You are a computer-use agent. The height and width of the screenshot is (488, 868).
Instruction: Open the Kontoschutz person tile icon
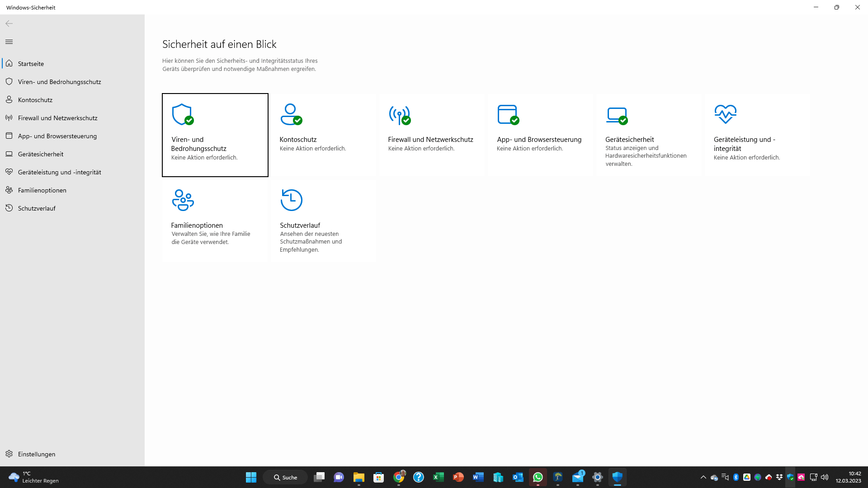(x=291, y=114)
